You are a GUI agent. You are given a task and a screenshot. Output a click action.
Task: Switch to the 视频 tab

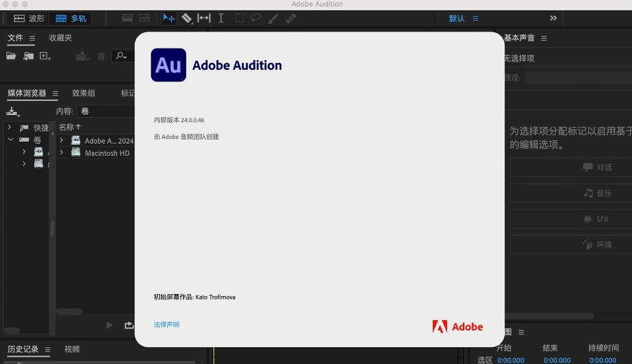tap(72, 349)
